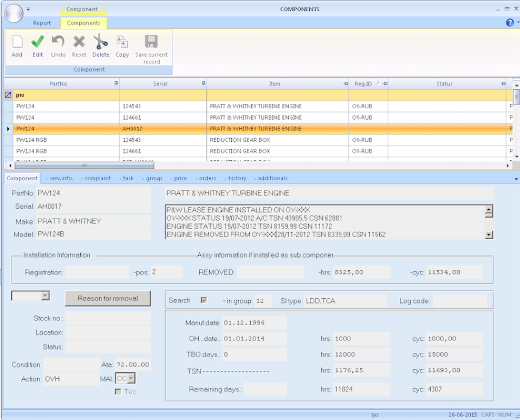Click the Add new component icon
Viewport: 520px width, 420px height.
[17, 42]
